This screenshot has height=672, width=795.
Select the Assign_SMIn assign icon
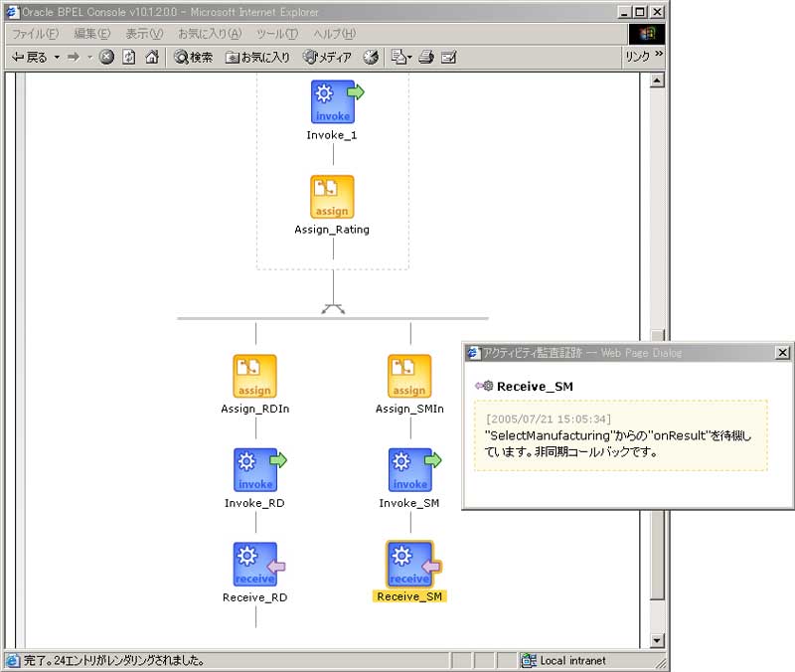pyautogui.click(x=409, y=376)
